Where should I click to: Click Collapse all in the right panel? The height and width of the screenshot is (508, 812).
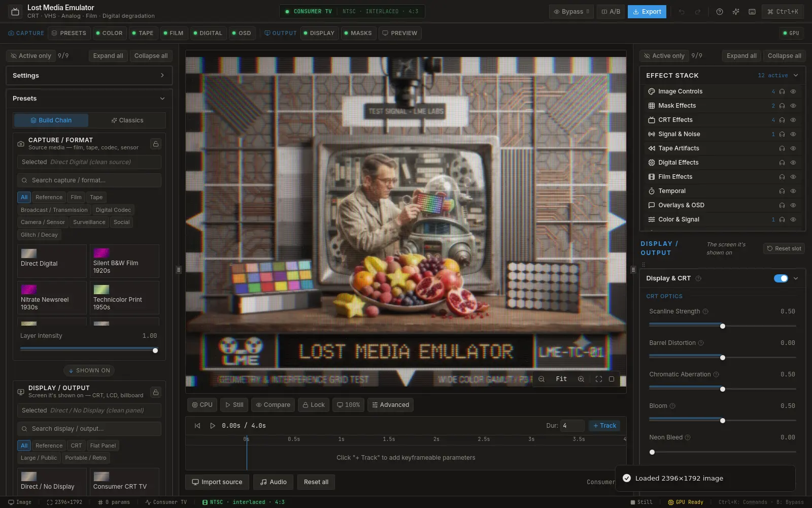point(785,56)
